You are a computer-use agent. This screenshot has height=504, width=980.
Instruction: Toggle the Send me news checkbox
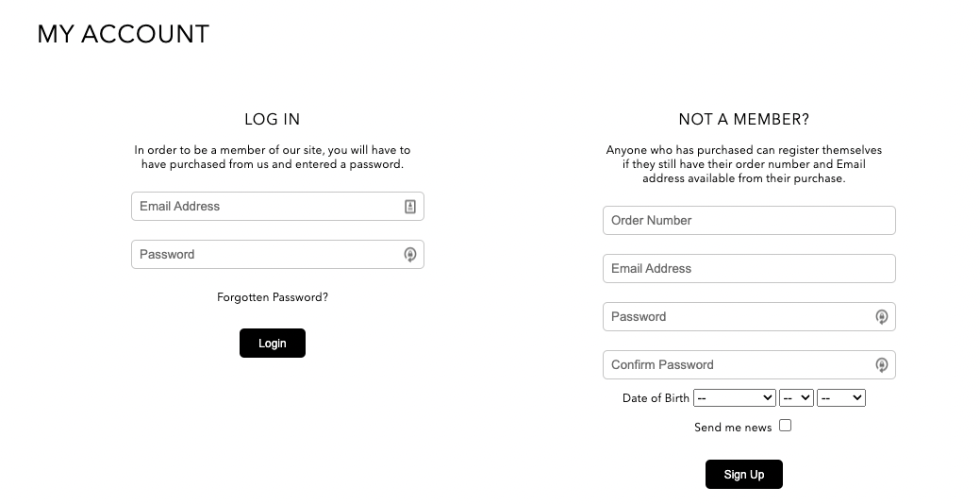pos(786,426)
